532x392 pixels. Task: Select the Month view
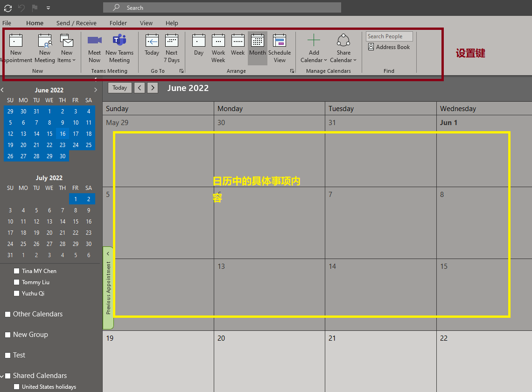[x=258, y=48]
